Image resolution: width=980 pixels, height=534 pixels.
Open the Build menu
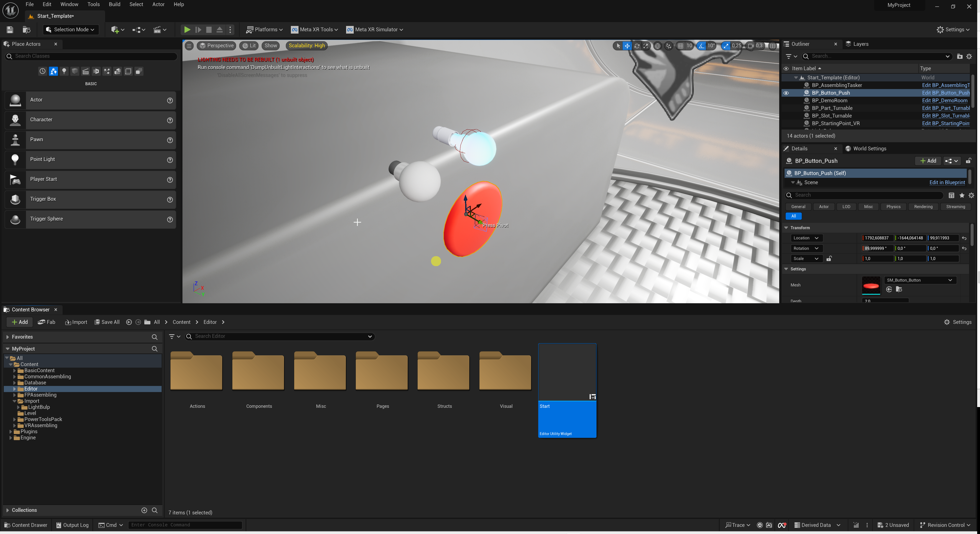pyautogui.click(x=114, y=4)
